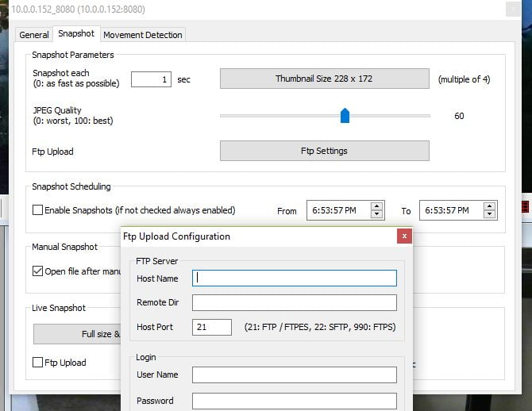Enable Ftp Upload under Live Snapshot
Viewport: 532px width, 411px height.
coord(37,363)
